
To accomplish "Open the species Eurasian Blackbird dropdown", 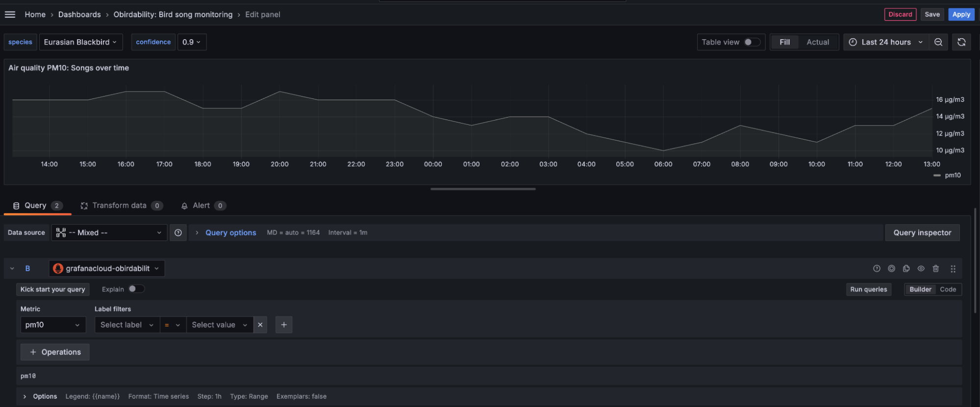I will 81,42.
